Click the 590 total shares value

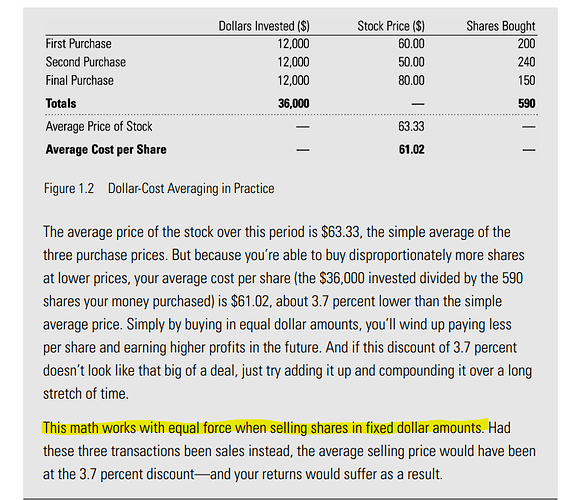click(527, 103)
